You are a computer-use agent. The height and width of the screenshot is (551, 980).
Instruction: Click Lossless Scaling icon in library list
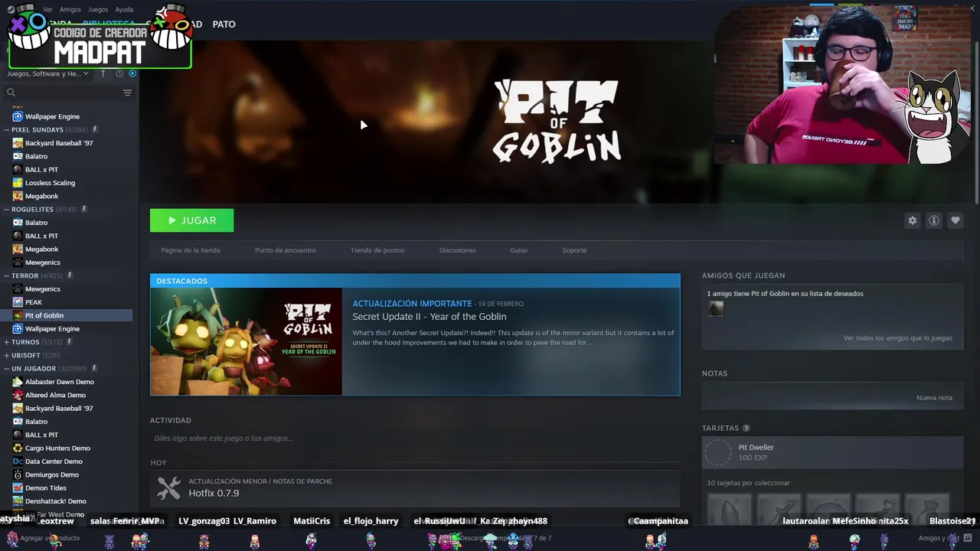point(18,183)
